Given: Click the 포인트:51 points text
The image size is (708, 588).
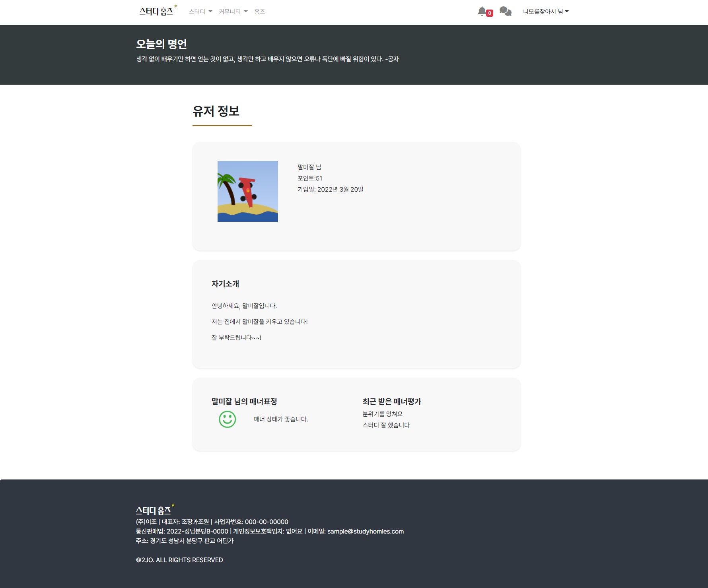Looking at the screenshot, I should click(x=310, y=178).
